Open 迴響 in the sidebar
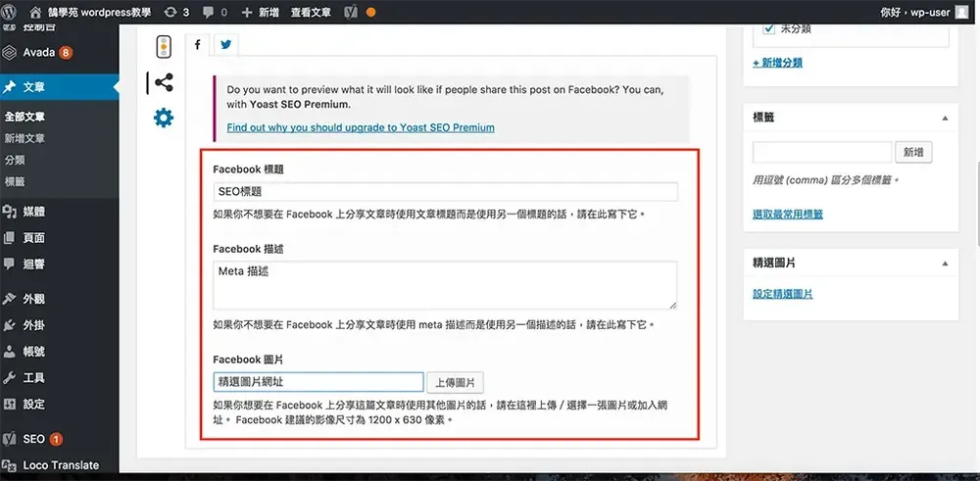980x481 pixels. tap(60, 265)
